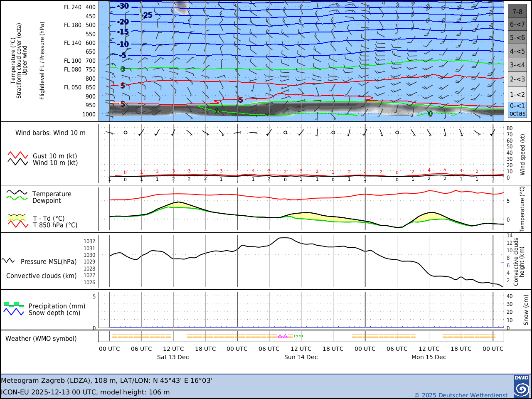Click the Meteogram Zagreb (LDZA) title line
532x399 pixels.
tap(107, 380)
